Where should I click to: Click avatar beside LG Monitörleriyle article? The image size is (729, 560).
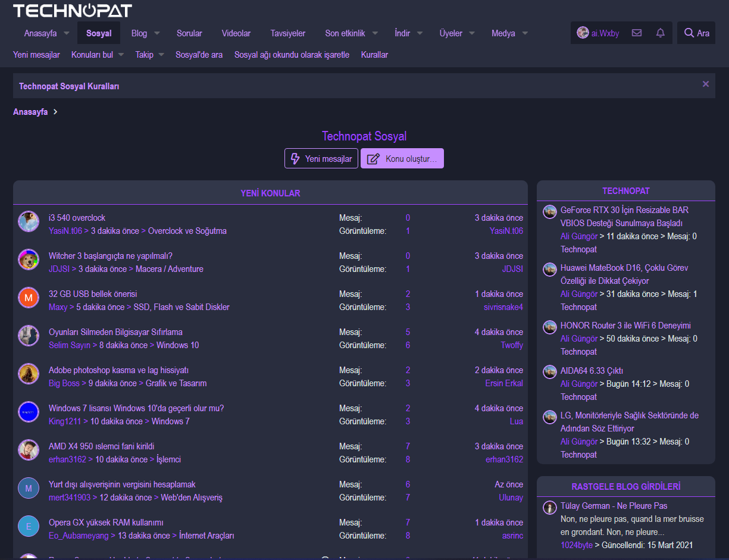click(x=550, y=417)
